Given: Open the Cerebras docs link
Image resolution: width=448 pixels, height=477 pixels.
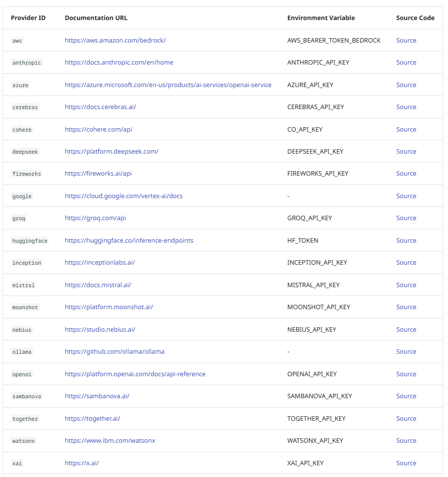Looking at the screenshot, I should [100, 107].
